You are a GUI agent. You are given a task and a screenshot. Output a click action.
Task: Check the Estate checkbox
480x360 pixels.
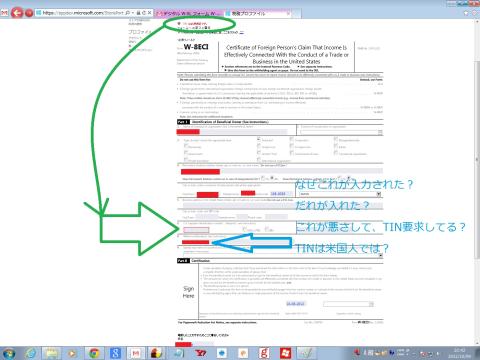coord(336,146)
